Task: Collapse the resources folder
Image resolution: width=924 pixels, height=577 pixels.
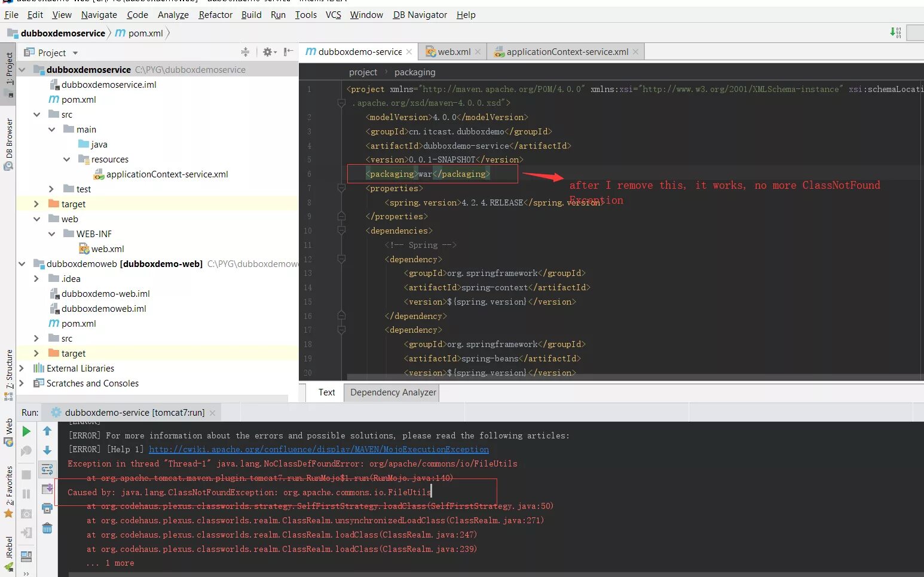Action: click(x=67, y=159)
